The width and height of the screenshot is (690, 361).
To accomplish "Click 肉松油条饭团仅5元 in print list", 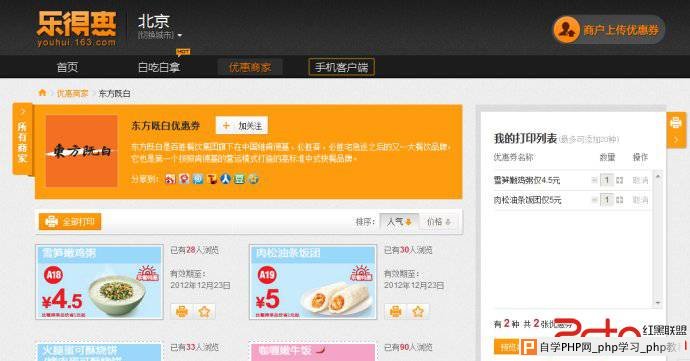I will pos(527,200).
